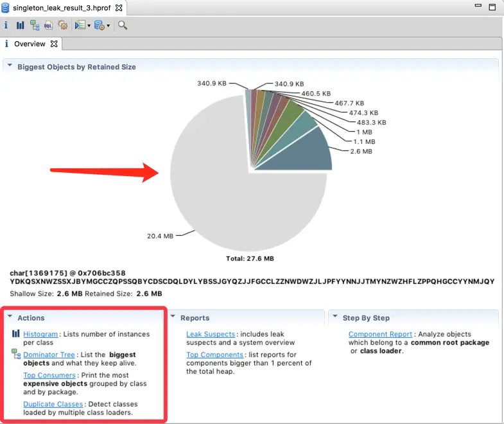Viewport: 504px width, 424px height.
Task: Minimize the editor pane
Action: pyautogui.click(x=478, y=6)
